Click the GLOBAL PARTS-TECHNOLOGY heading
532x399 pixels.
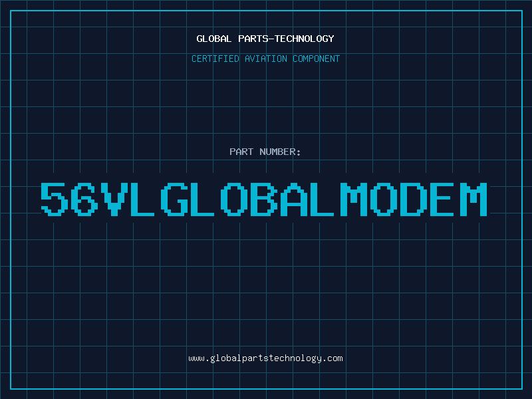coord(265,39)
